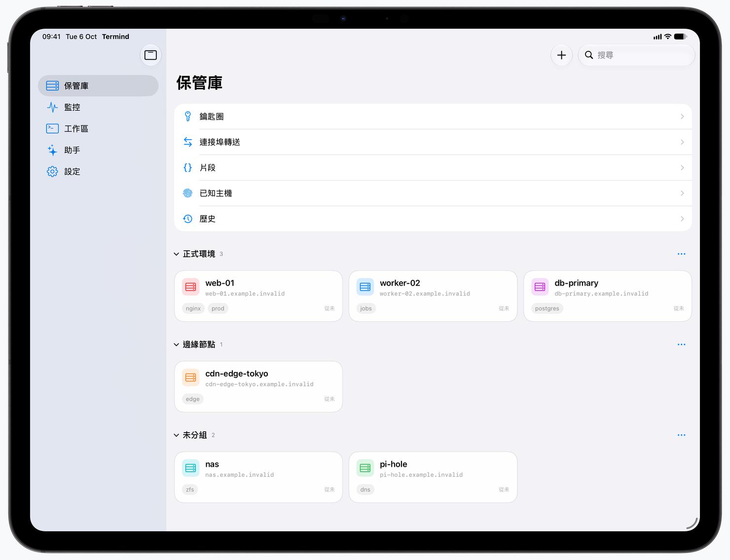The width and height of the screenshot is (730, 560).
Task: Click the orange cdn-edge-tokyo server icon
Action: click(191, 377)
